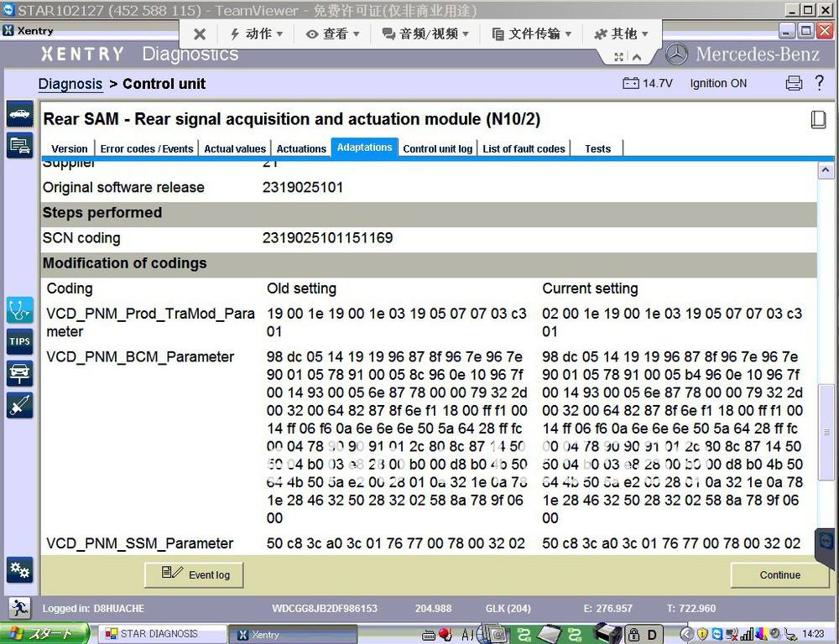Click Original software release value 2319025101
Screen dimensions: 839x644
point(302,187)
